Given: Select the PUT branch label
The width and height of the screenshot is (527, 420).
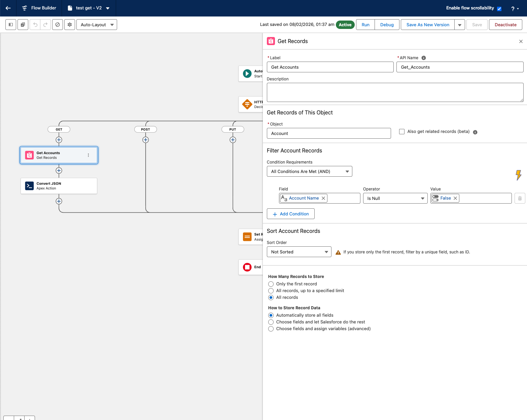Looking at the screenshot, I should (233, 130).
